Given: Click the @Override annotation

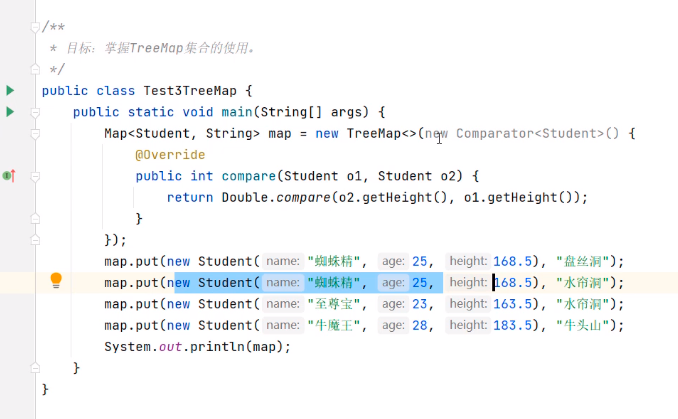Looking at the screenshot, I should (x=170, y=155).
